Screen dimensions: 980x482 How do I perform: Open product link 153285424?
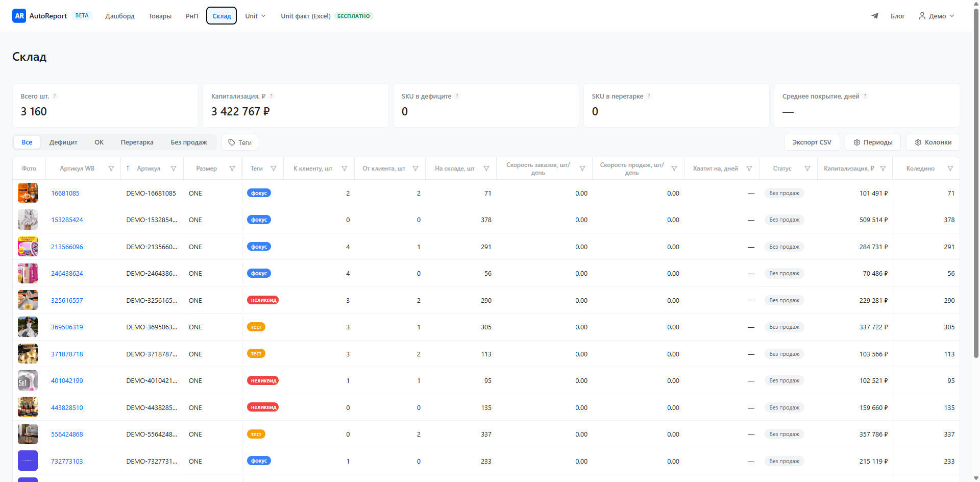67,220
